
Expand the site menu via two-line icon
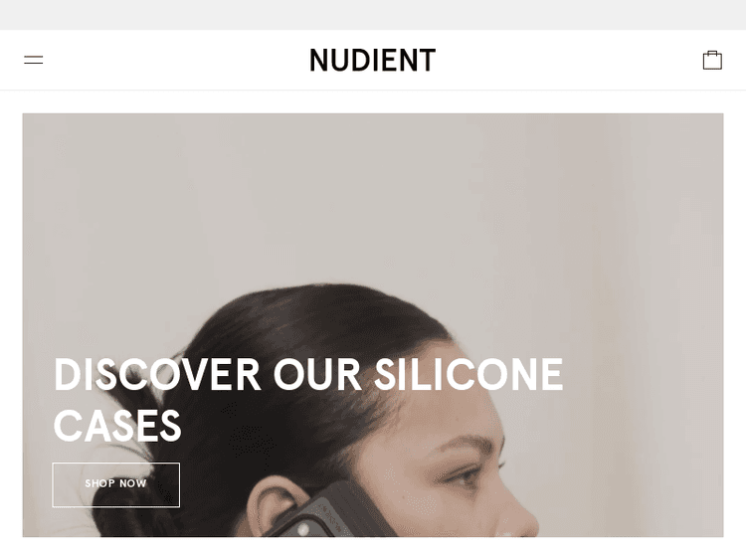click(33, 60)
